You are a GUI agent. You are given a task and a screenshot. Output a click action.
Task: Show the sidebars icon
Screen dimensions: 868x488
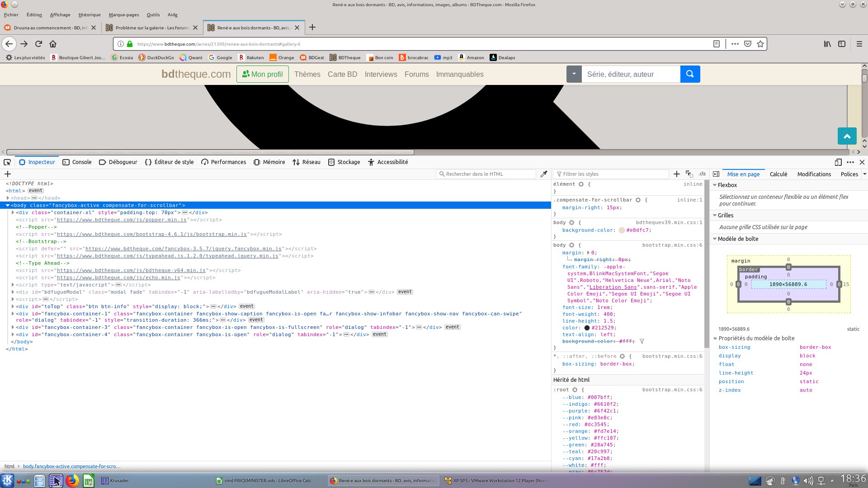tap(842, 44)
